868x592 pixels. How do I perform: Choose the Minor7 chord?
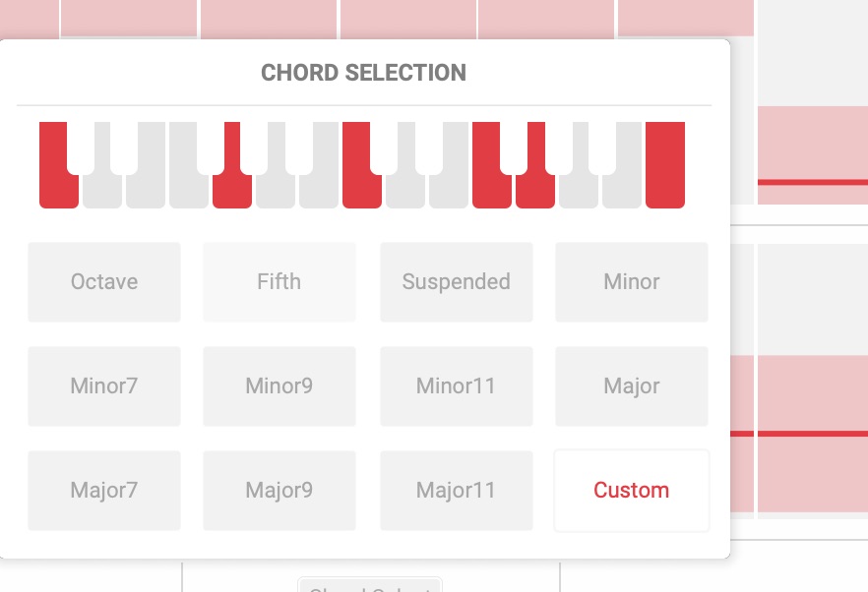104,386
